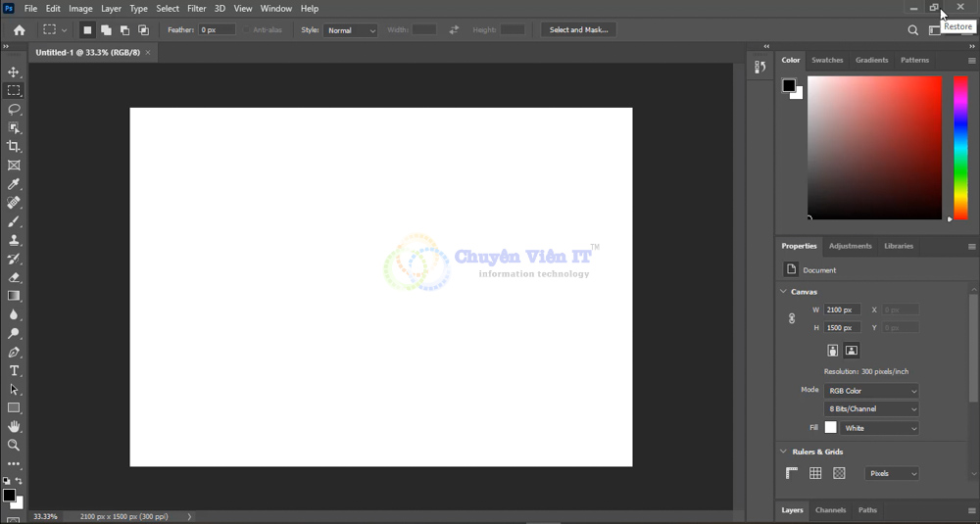
Task: Toggle link between width and height
Action: pos(792,318)
